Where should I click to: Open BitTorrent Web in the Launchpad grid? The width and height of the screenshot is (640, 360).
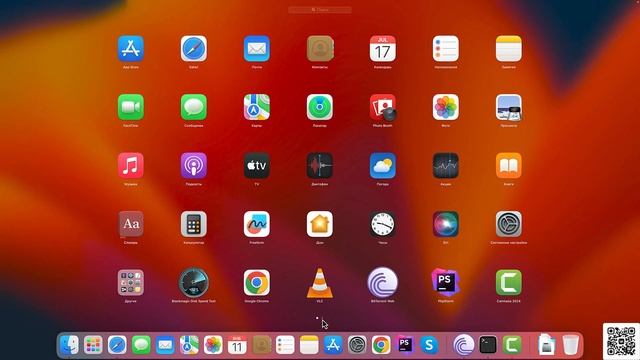pyautogui.click(x=382, y=282)
